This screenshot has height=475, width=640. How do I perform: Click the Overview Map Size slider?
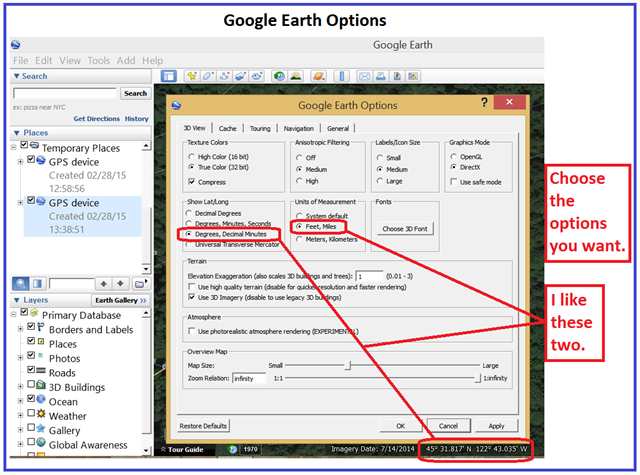(x=348, y=366)
